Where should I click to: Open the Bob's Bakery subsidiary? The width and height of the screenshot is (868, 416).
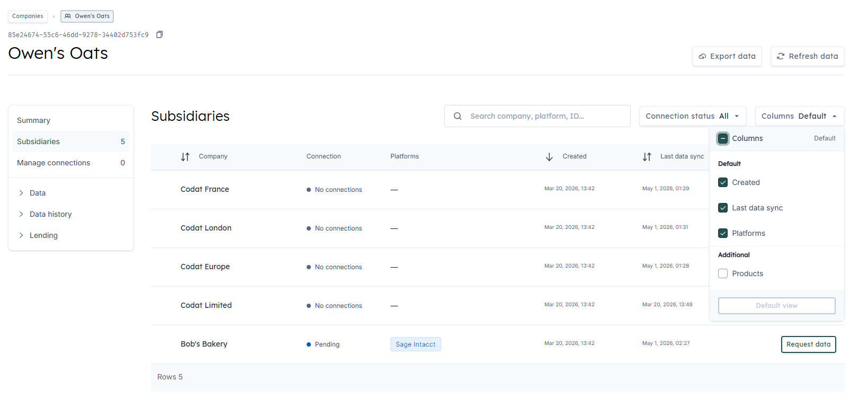(x=204, y=344)
